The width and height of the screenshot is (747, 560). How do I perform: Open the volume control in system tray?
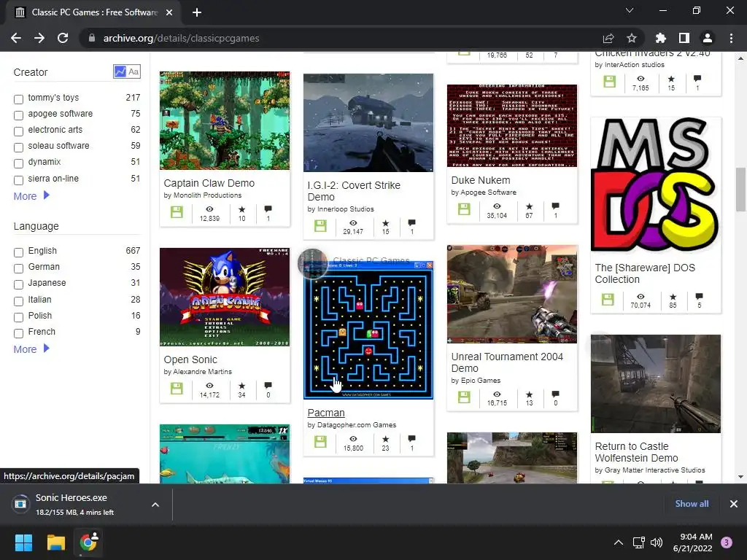(657, 542)
